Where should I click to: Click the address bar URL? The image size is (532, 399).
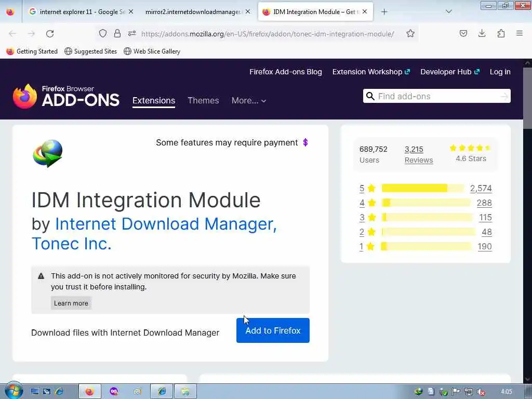pos(268,34)
